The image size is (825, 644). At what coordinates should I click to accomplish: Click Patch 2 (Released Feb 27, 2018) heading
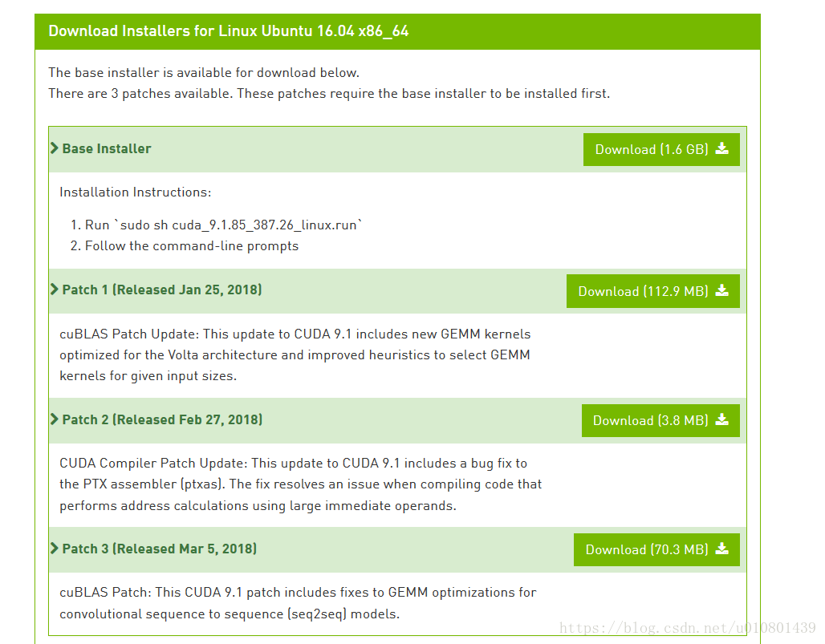[162, 419]
